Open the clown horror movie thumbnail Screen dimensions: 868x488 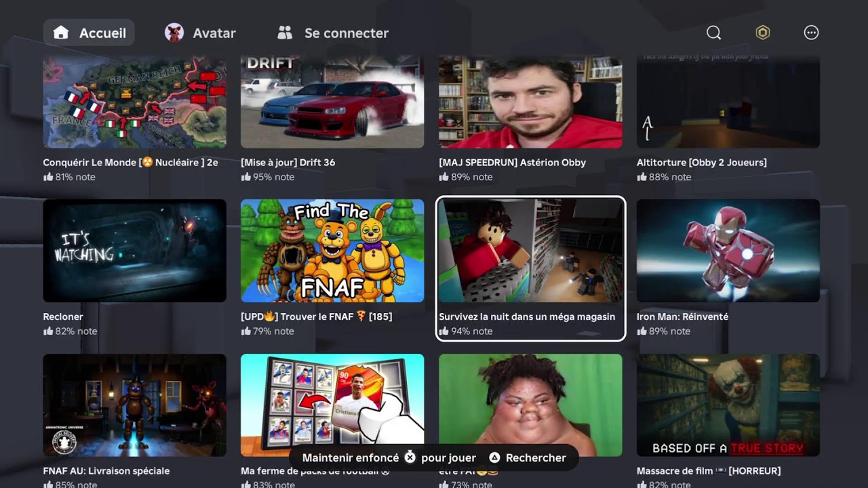pos(728,405)
